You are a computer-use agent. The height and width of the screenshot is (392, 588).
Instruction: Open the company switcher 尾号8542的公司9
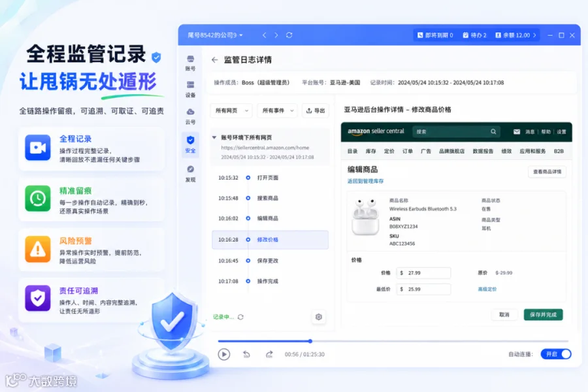pos(215,35)
